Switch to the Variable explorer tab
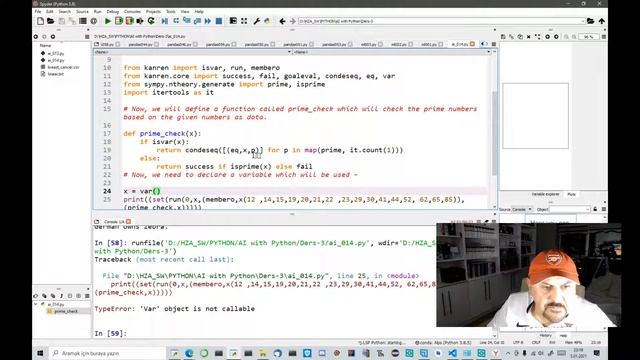 click(545, 194)
